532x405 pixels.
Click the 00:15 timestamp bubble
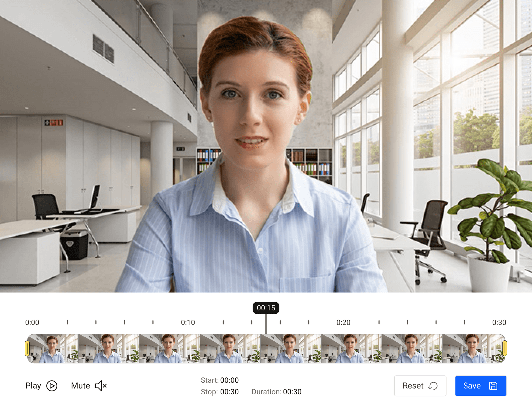point(265,308)
